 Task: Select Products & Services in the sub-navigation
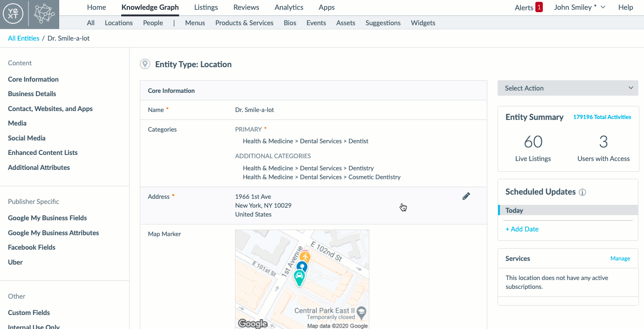point(244,23)
